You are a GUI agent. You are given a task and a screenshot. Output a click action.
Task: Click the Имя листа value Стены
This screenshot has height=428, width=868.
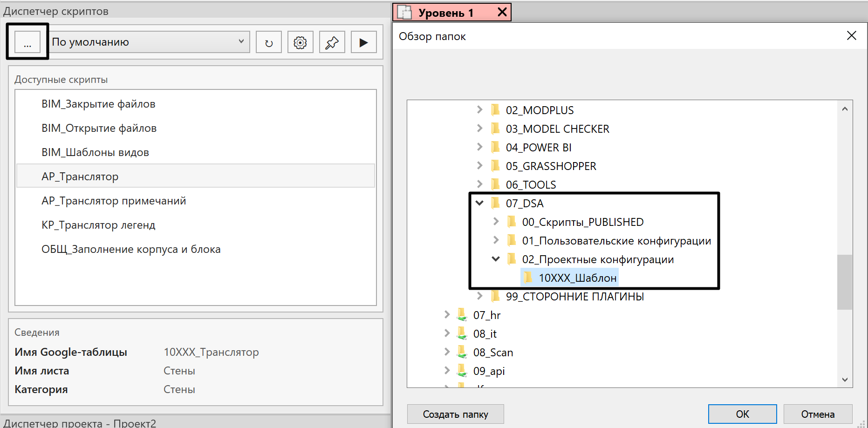[179, 371]
